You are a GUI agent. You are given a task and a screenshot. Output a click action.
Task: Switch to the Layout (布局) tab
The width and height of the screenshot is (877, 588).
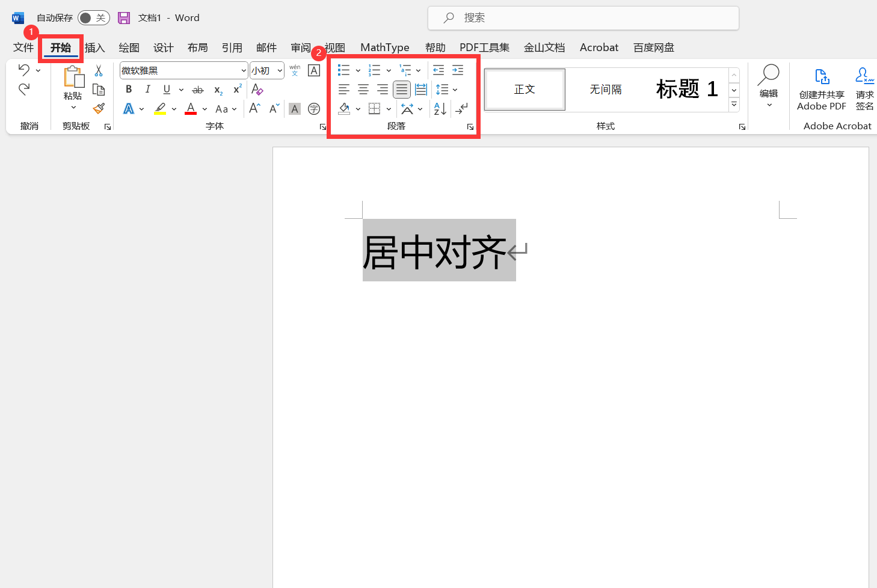(198, 47)
